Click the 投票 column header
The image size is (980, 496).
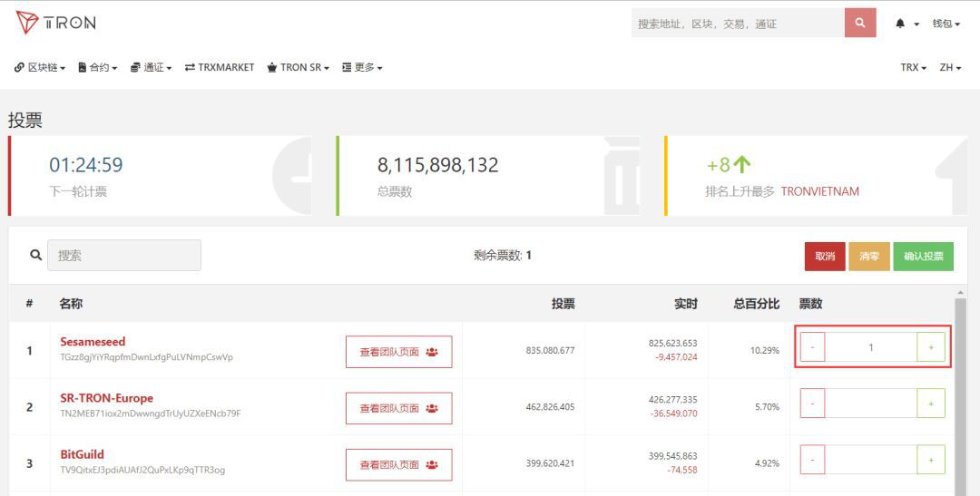pyautogui.click(x=563, y=304)
